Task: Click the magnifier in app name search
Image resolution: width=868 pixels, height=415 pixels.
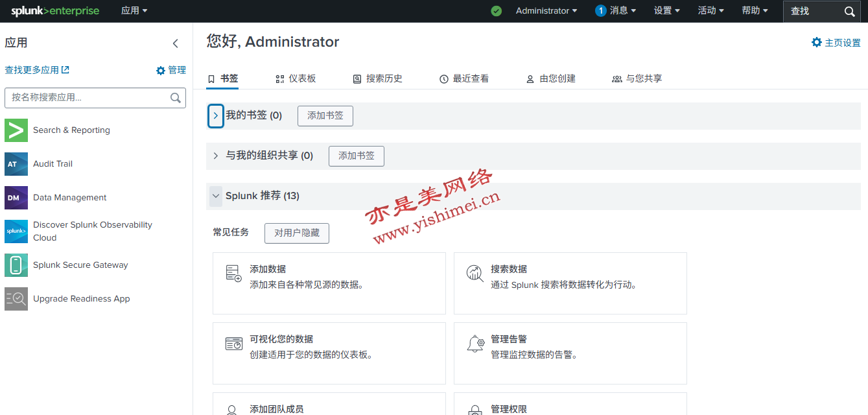Action: [x=176, y=98]
